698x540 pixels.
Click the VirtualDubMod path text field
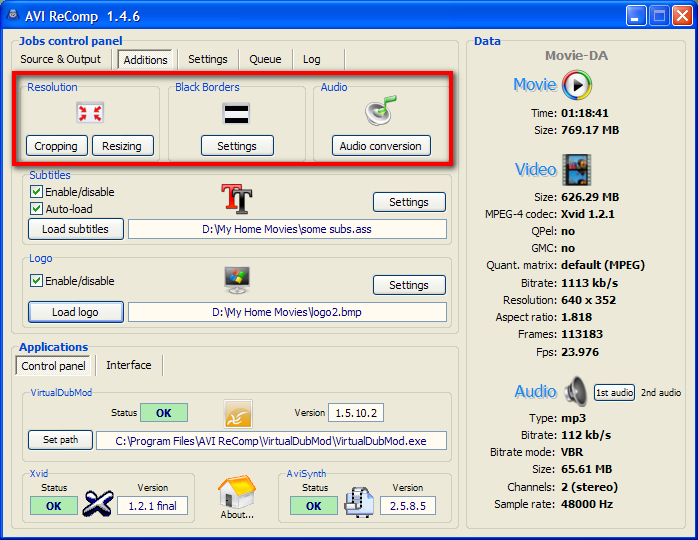point(271,441)
